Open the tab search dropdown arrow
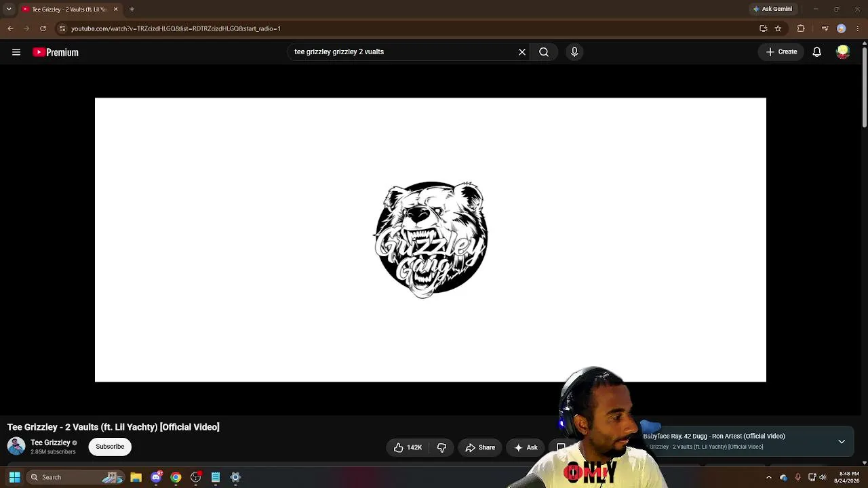Image resolution: width=868 pixels, height=488 pixels. tap(9, 9)
